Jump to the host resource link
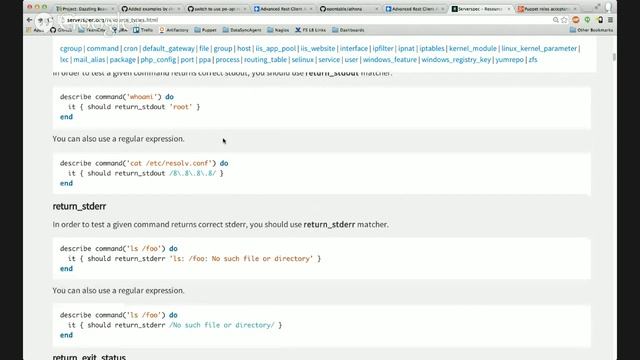 click(244, 48)
